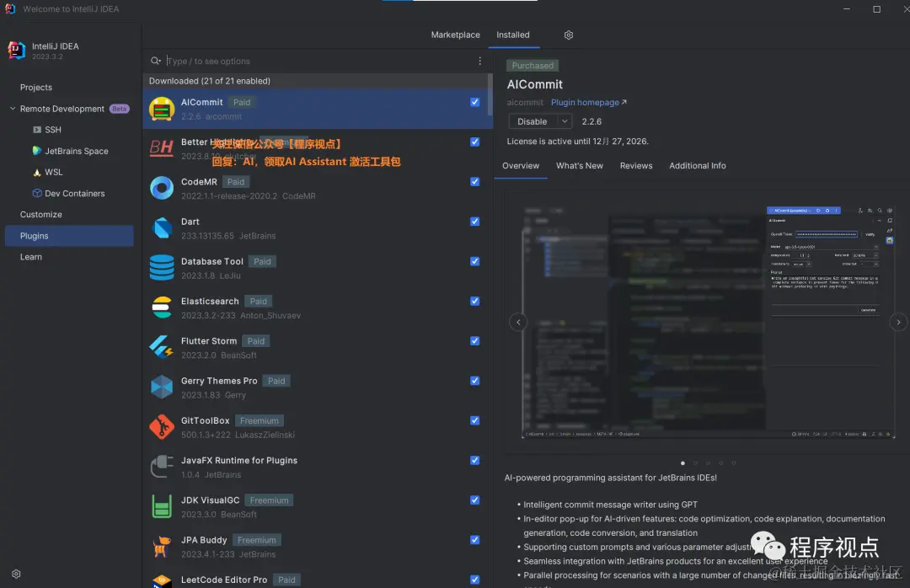Disable the Dart plugin checkbox
The width and height of the screenshot is (910, 588).
click(474, 222)
